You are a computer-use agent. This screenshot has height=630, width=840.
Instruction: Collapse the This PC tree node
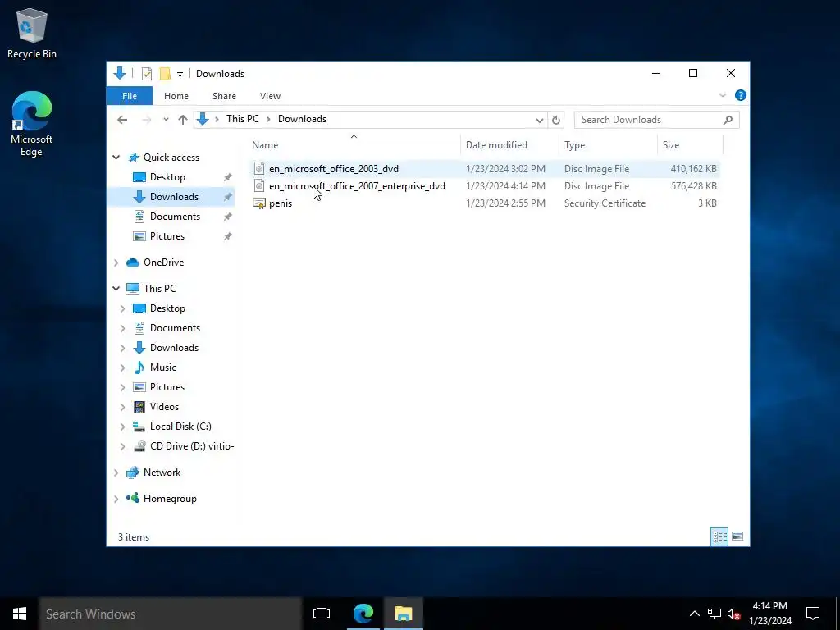pyautogui.click(x=116, y=289)
